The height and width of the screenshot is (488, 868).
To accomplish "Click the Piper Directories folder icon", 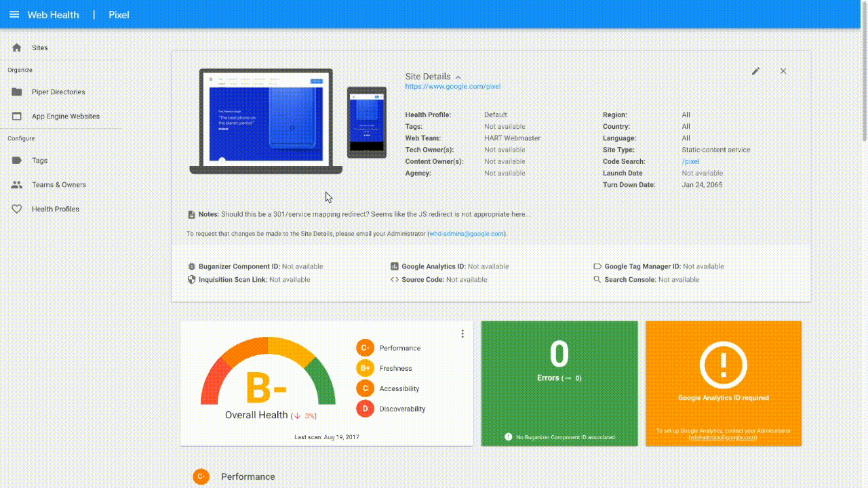I will tap(17, 92).
